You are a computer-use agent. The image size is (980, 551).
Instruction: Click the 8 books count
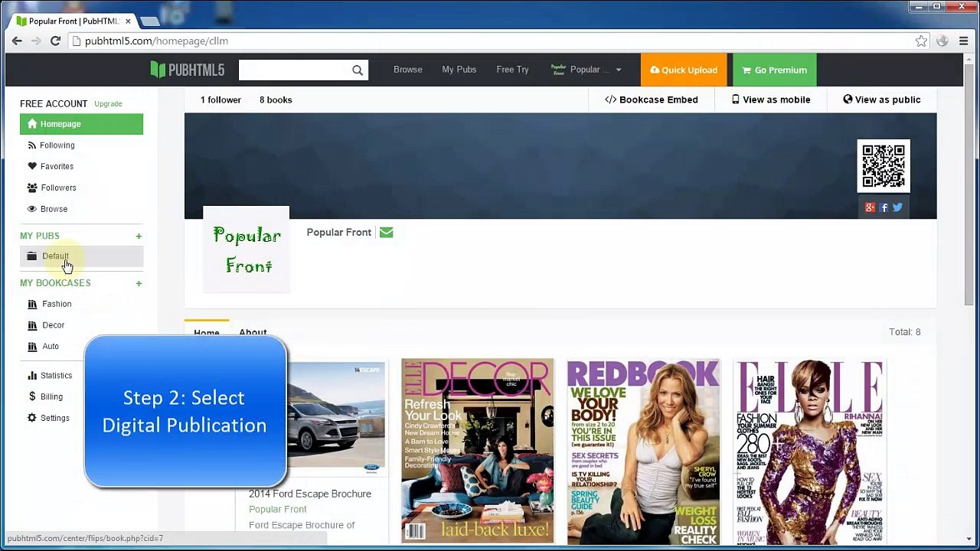276,99
